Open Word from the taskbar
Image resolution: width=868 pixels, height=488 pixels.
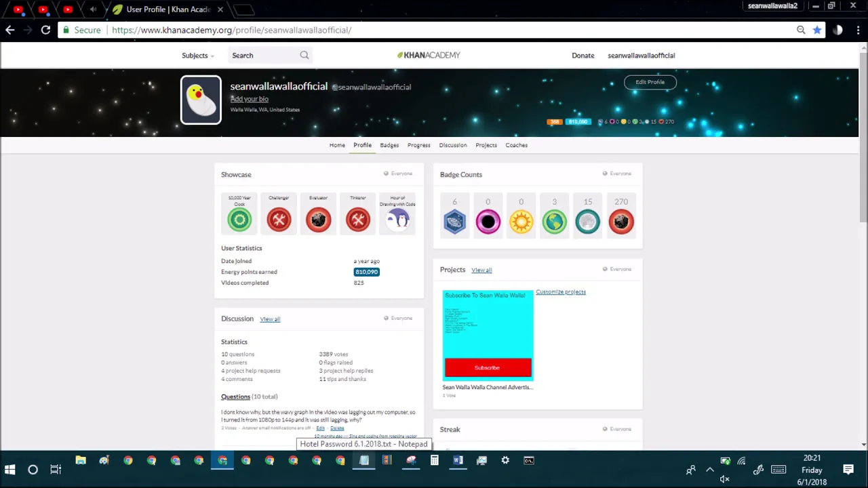point(458,461)
